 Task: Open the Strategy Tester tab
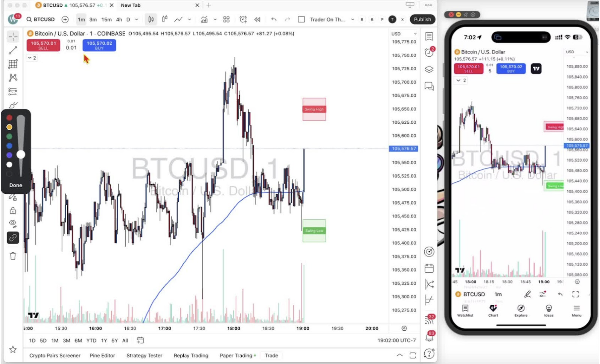(144, 355)
